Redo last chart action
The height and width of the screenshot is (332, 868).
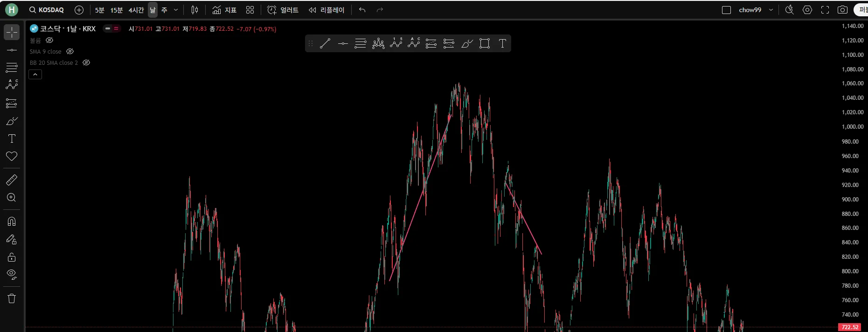pos(380,10)
